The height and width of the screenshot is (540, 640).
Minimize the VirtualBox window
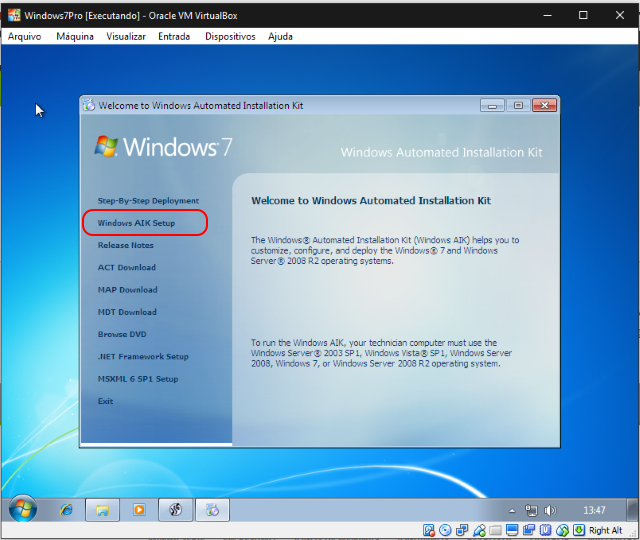pos(547,16)
